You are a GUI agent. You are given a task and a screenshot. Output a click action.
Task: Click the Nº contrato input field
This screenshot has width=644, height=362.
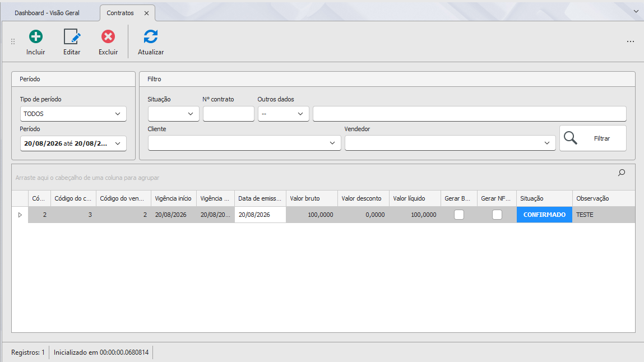click(x=228, y=114)
